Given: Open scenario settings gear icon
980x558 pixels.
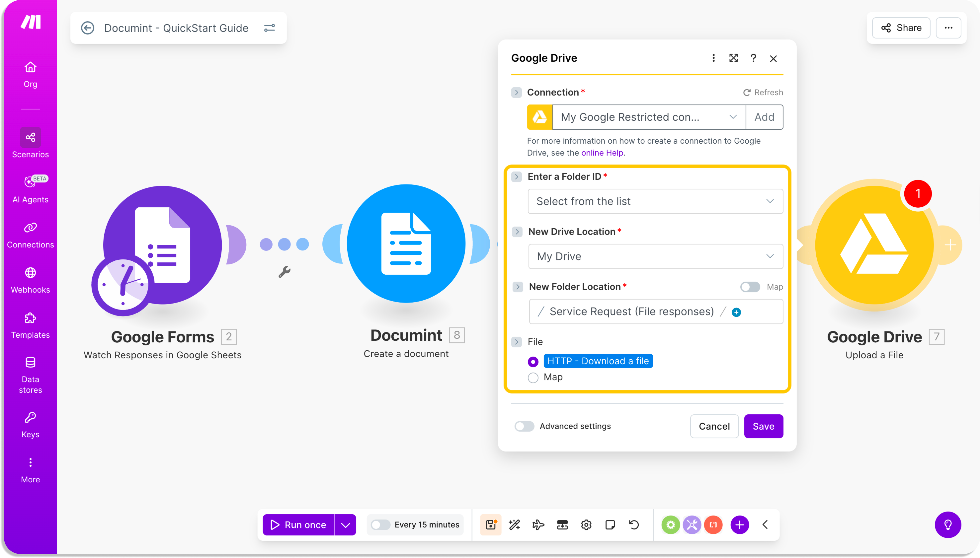Looking at the screenshot, I should pyautogui.click(x=586, y=524).
